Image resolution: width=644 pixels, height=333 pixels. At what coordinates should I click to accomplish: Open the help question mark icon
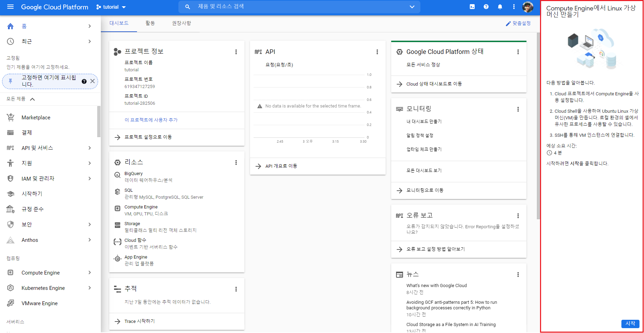(486, 7)
